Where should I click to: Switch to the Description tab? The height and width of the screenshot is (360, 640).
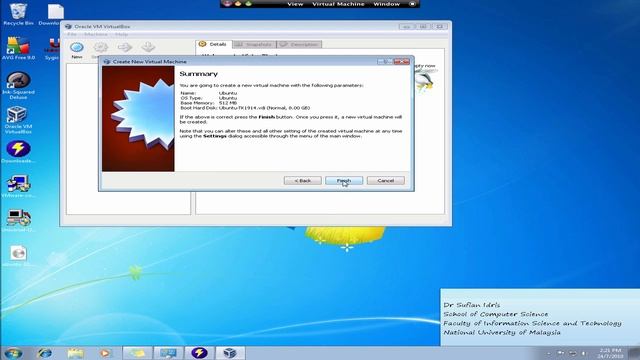[299, 44]
